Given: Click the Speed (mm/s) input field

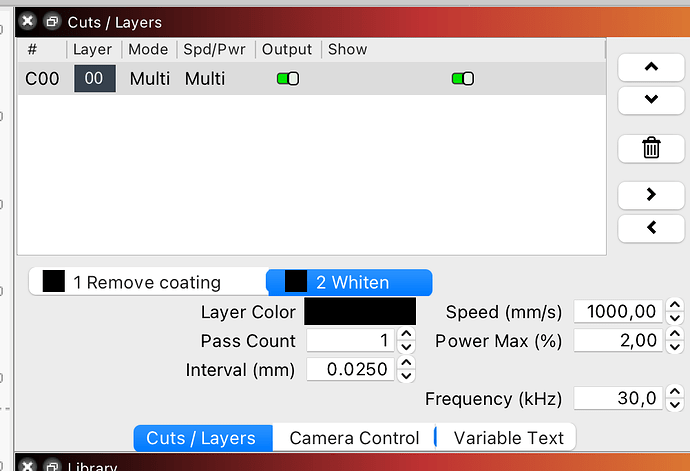Looking at the screenshot, I should (618, 311).
